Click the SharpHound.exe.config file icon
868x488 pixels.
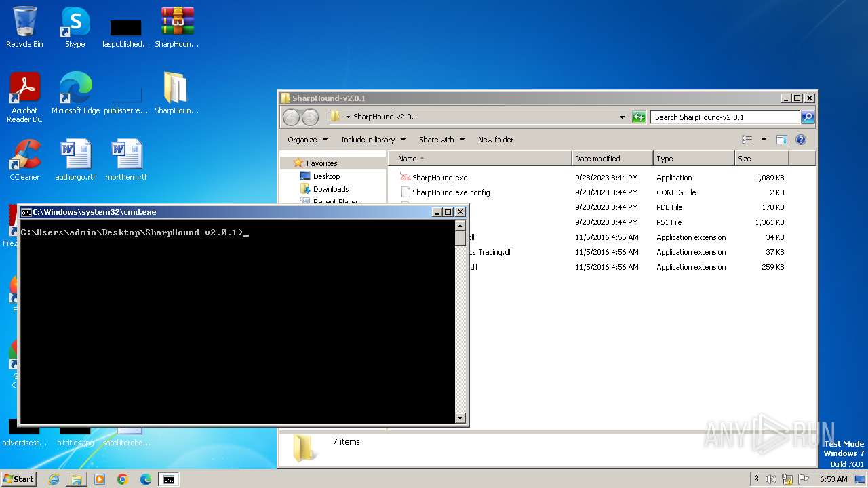click(406, 192)
